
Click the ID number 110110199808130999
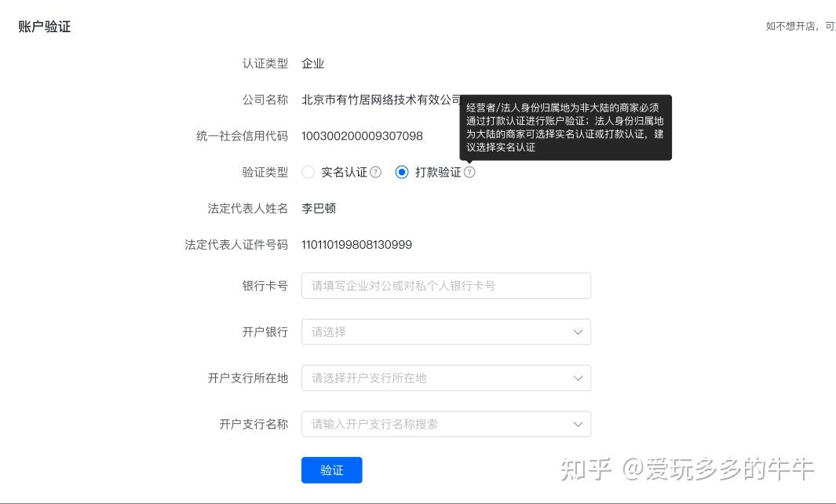pyautogui.click(x=356, y=245)
